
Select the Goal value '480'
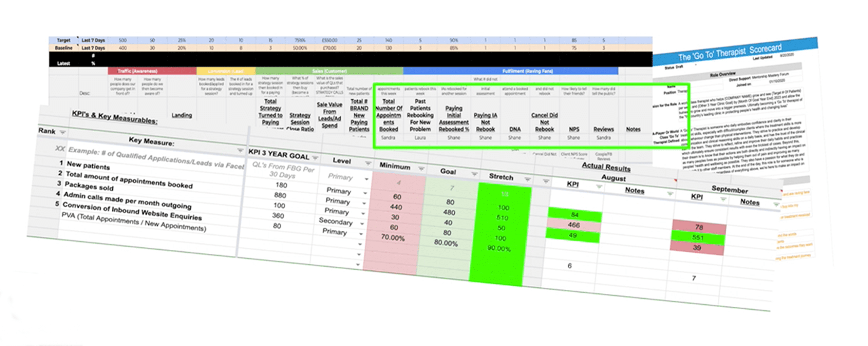click(x=449, y=212)
